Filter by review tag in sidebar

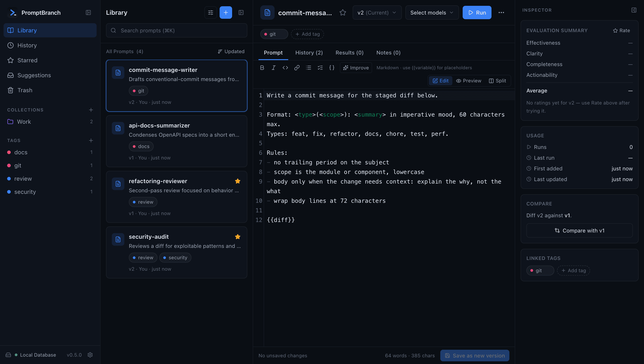click(x=50, y=178)
